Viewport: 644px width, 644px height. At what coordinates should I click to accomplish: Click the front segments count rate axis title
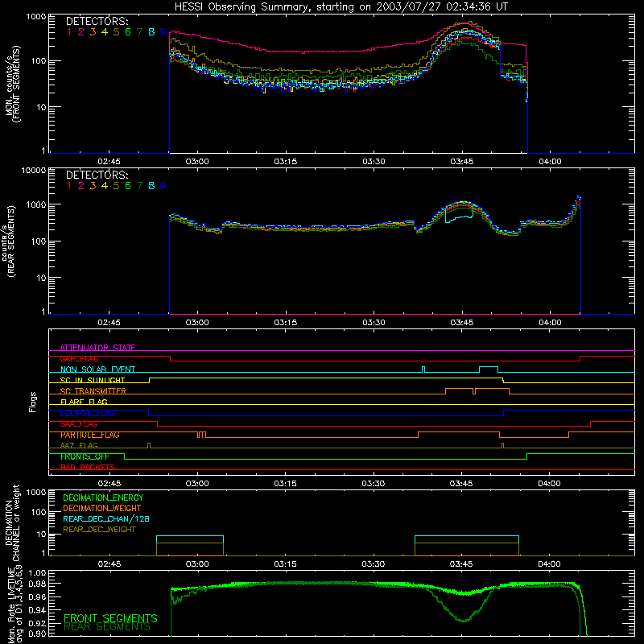tap(13, 84)
